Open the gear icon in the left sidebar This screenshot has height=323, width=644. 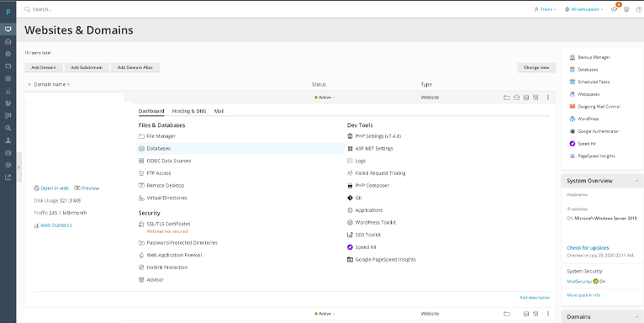click(x=8, y=54)
